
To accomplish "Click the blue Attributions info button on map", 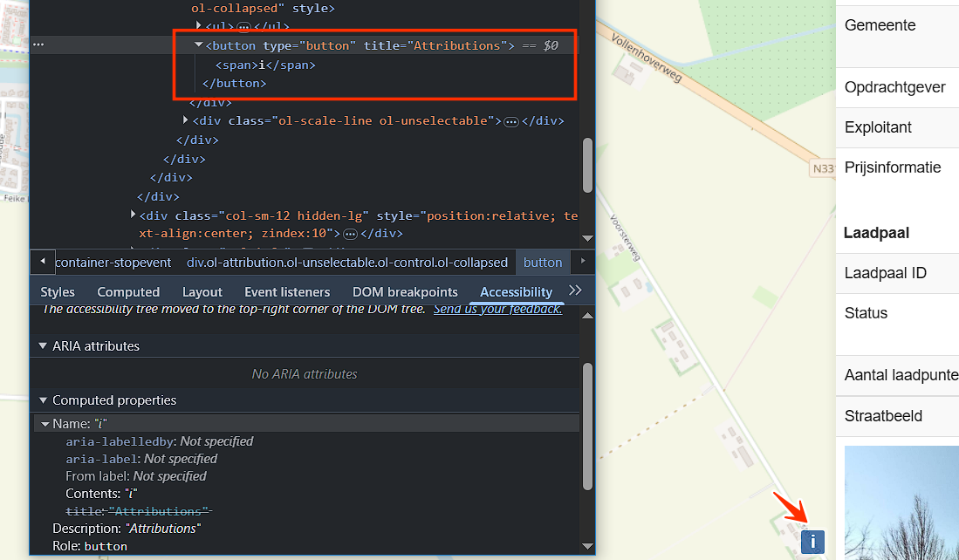I will 812,542.
